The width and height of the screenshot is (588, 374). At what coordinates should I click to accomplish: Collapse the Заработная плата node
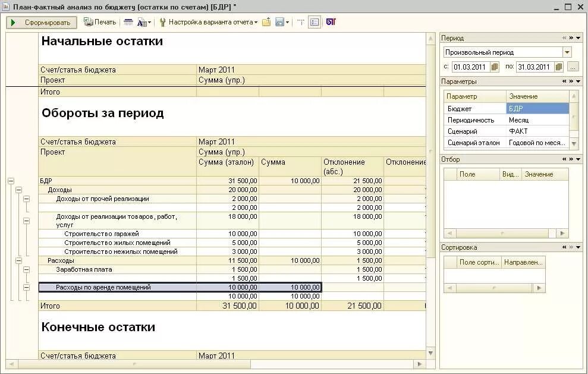click(x=26, y=269)
